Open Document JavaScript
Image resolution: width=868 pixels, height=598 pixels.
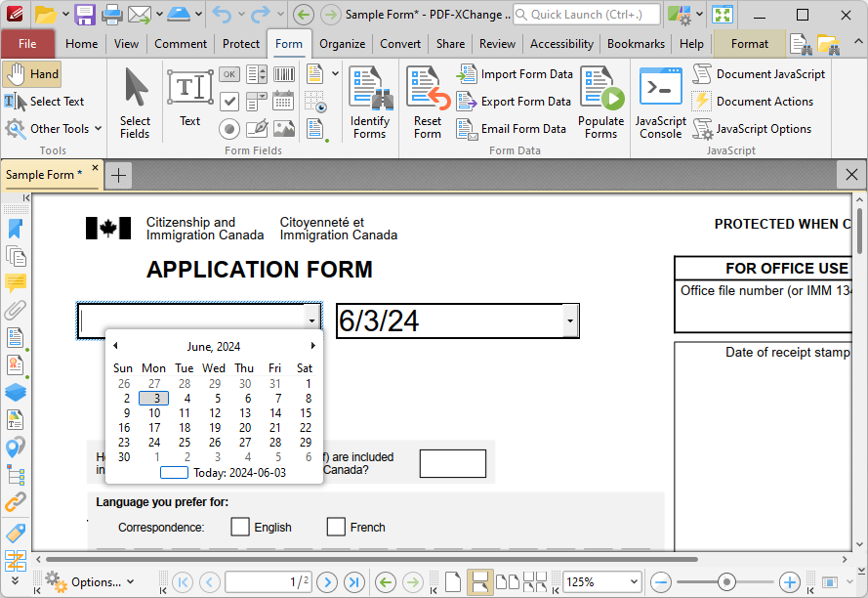(x=759, y=74)
